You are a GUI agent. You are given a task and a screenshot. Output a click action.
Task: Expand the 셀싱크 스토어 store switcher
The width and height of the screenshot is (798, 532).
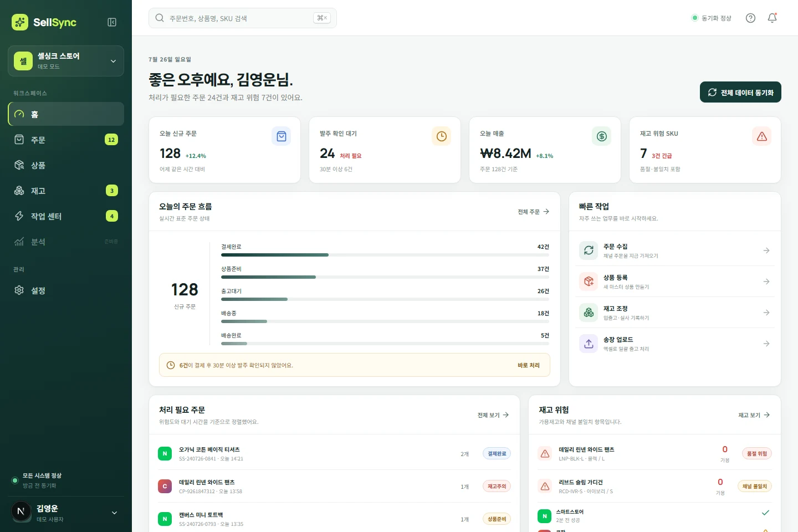(66, 61)
